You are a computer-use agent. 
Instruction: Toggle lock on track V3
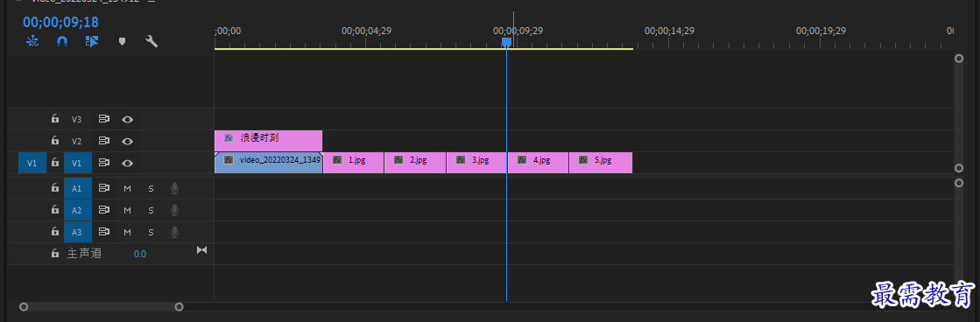click(55, 119)
